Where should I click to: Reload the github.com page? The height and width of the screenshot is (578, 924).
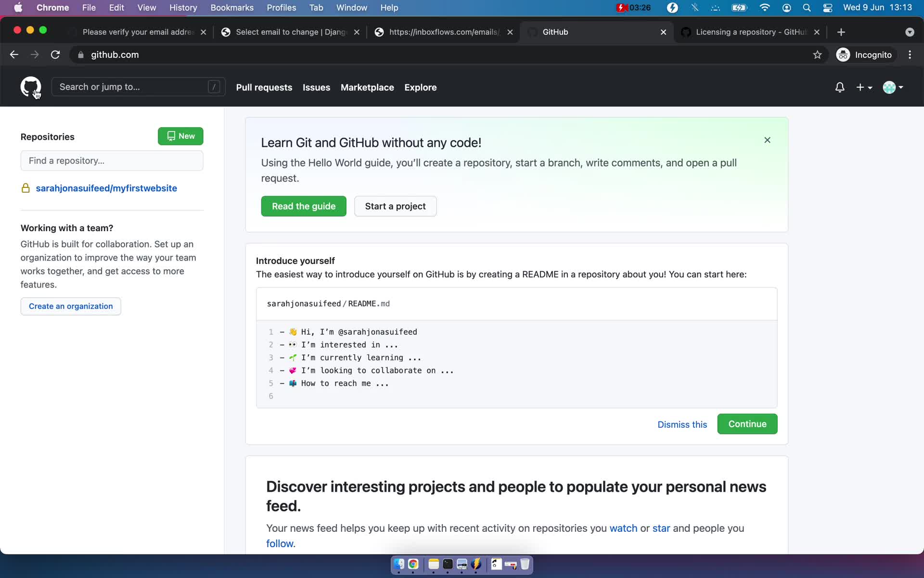click(x=55, y=55)
